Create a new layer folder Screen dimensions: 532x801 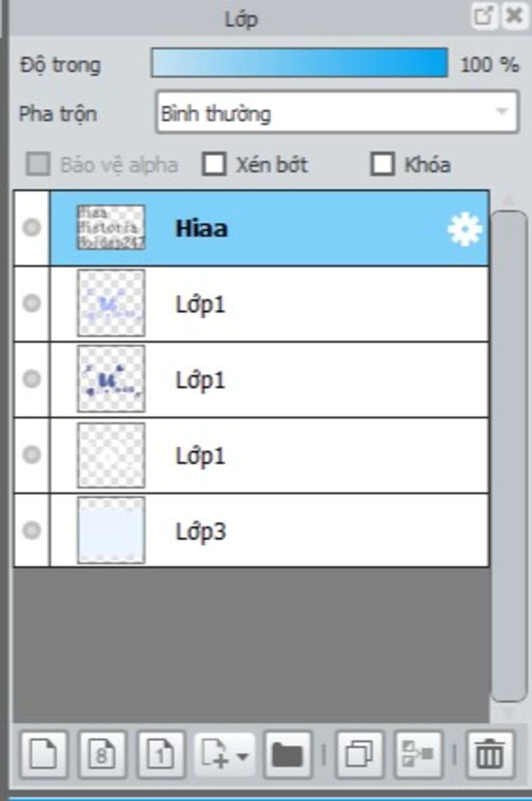[x=288, y=754]
